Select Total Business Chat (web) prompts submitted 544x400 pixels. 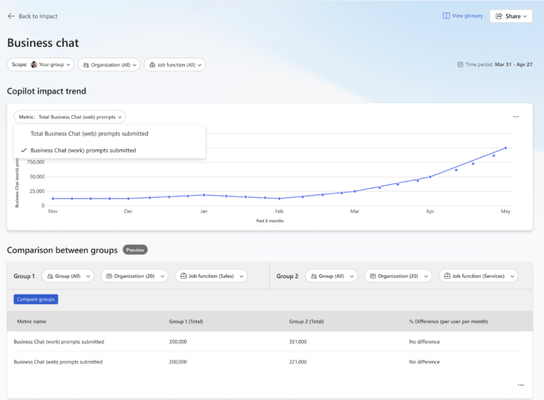click(x=110, y=134)
